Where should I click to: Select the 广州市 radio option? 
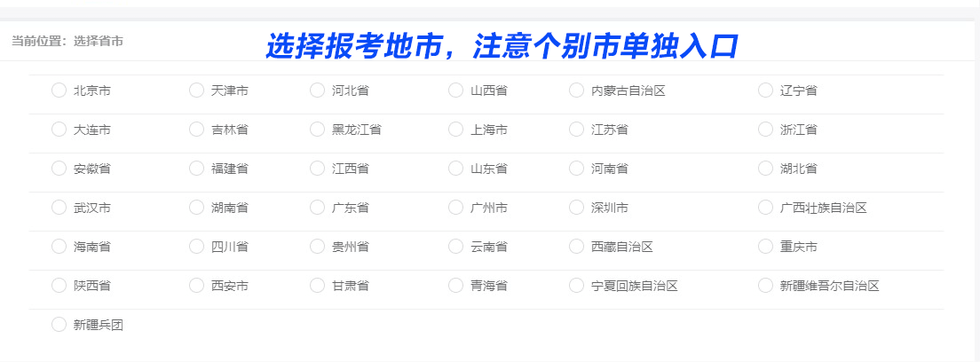pyautogui.click(x=456, y=208)
